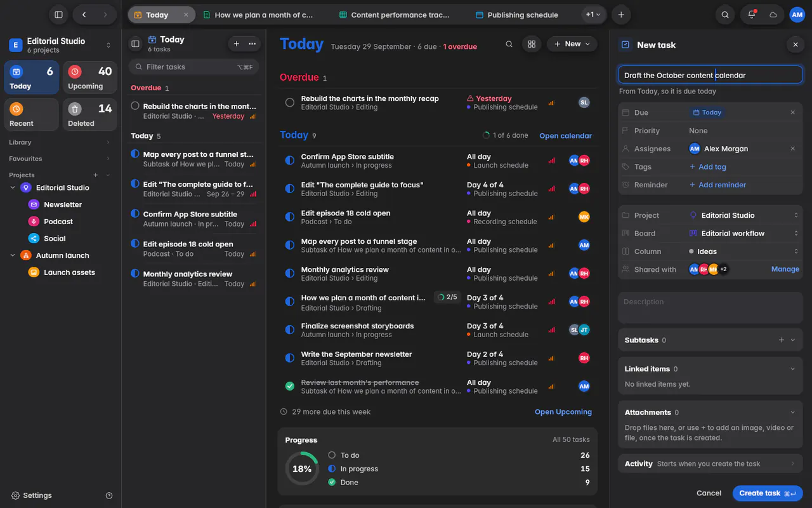Clear the Due date with its x

(x=792, y=112)
